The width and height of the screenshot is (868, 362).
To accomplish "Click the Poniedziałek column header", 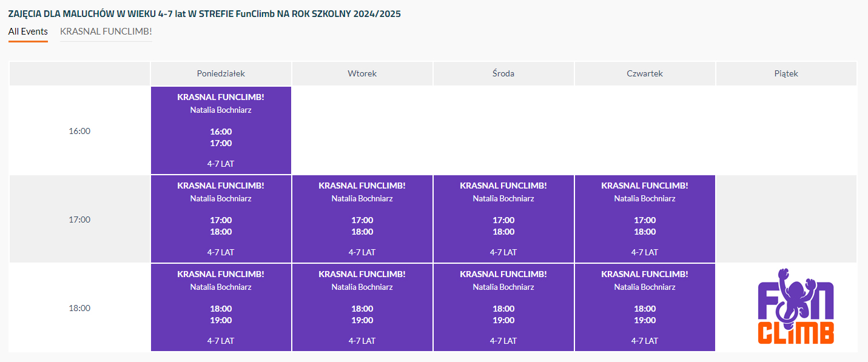I will 221,73.
